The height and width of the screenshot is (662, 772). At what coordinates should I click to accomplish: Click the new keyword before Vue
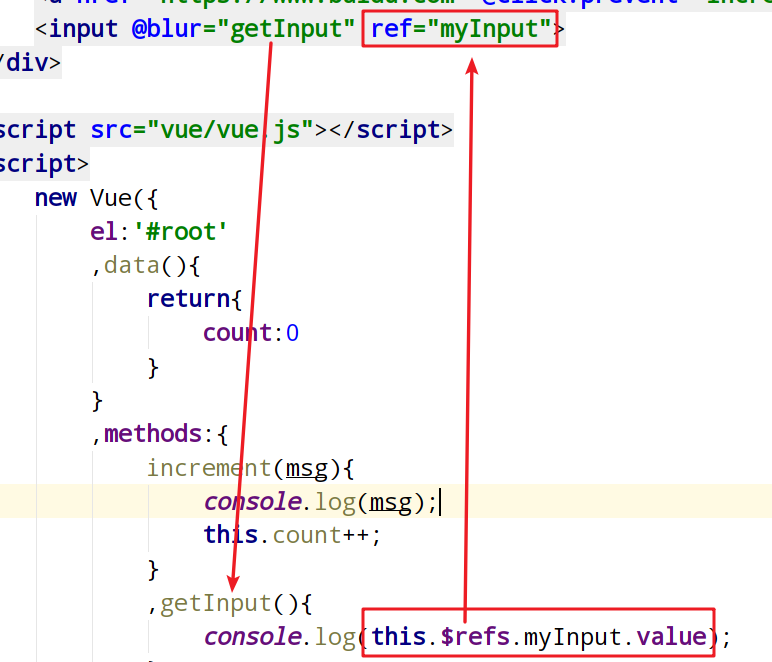tap(56, 198)
